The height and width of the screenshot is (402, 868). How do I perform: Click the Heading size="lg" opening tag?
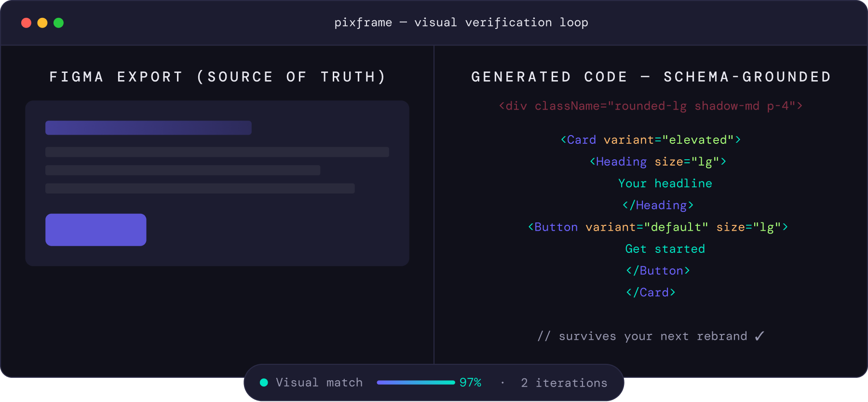point(658,162)
